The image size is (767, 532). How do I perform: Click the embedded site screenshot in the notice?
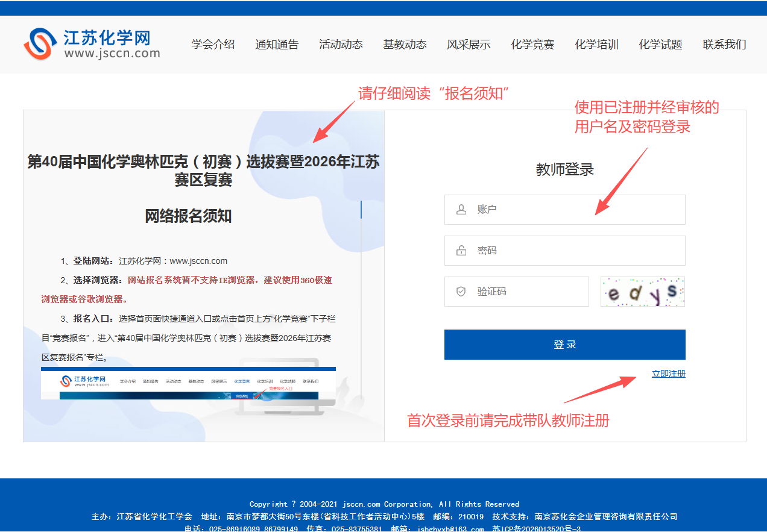tap(188, 383)
